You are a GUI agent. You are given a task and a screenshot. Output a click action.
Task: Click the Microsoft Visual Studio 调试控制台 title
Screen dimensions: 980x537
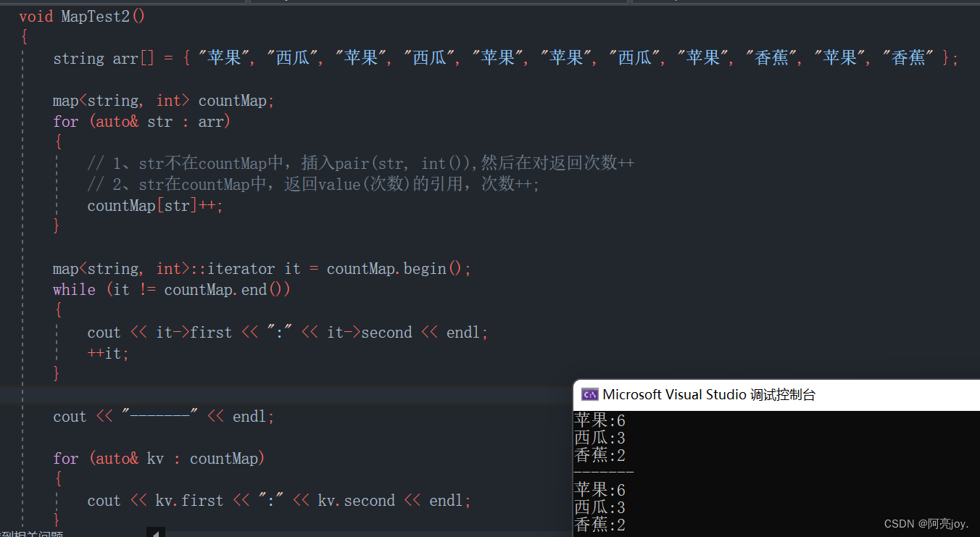[709, 395]
